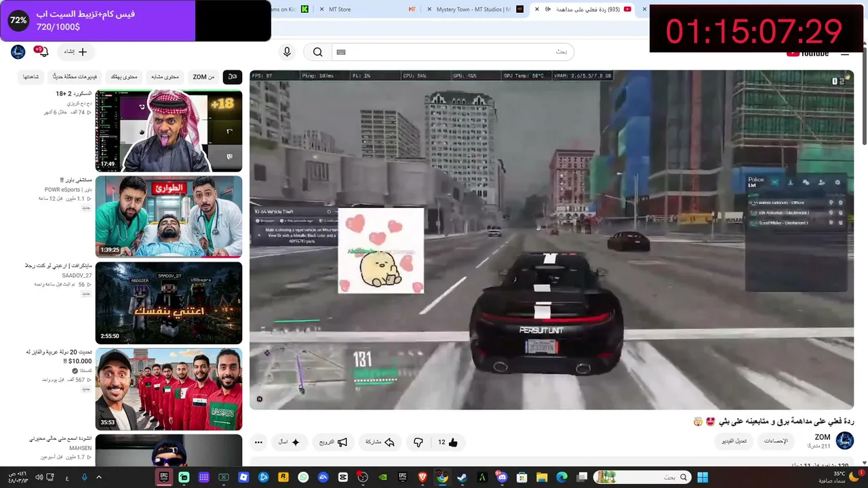Select the 'محتوى مشابه' filter chip
This screenshot has width=868, height=488.
click(165, 77)
